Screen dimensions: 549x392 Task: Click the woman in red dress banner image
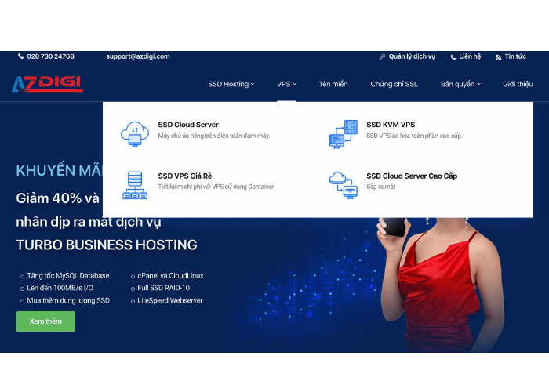(x=441, y=285)
